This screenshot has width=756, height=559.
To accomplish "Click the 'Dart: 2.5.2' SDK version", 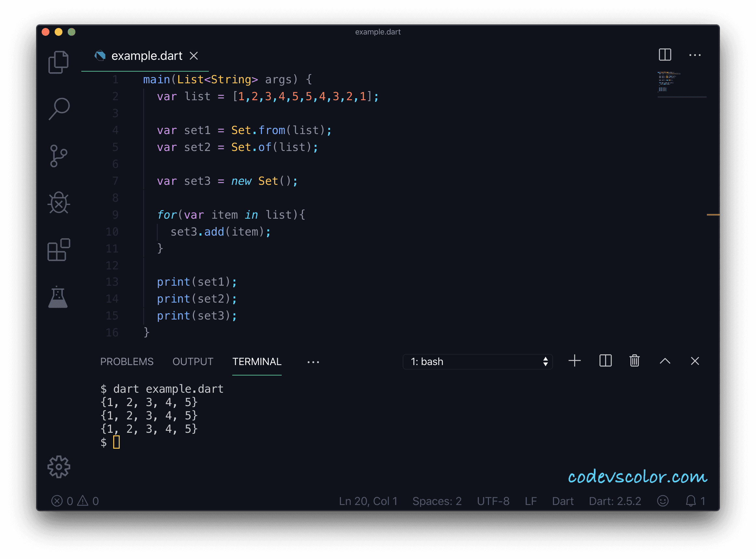I will (x=614, y=501).
